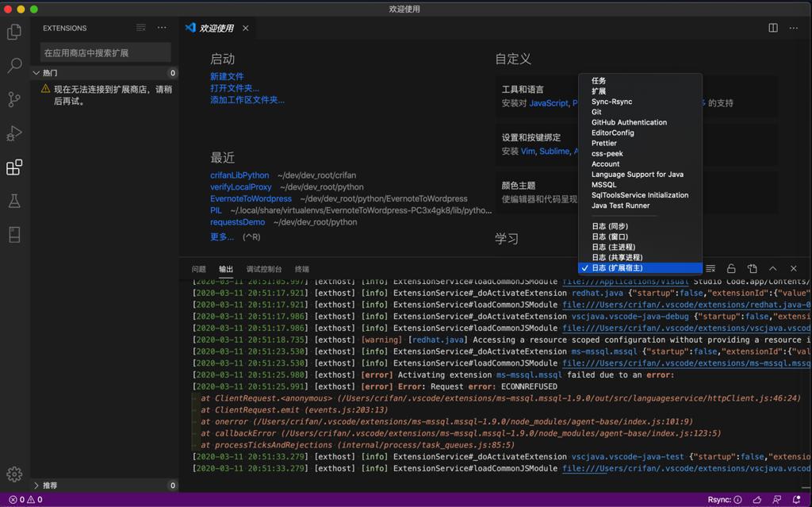The image size is (812, 507).
Task: Select Prettier output channel
Action: [x=640, y=143]
